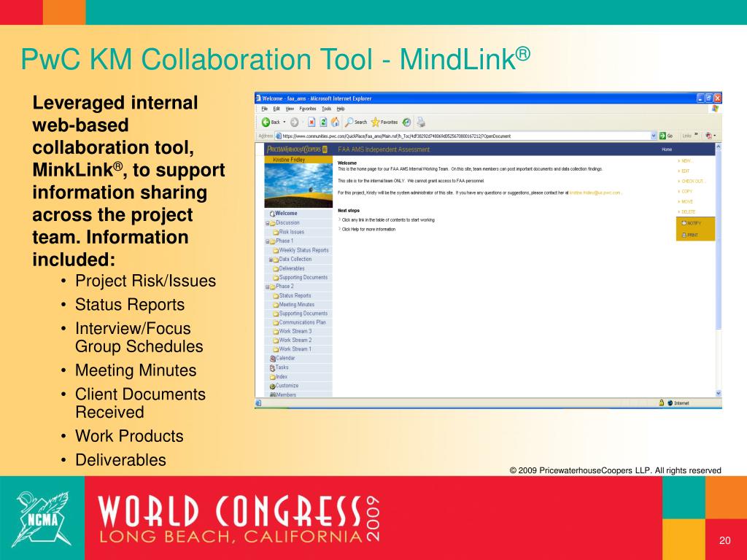The width and height of the screenshot is (747, 560).
Task: Click the IE document icon in title bar
Action: 259,98
